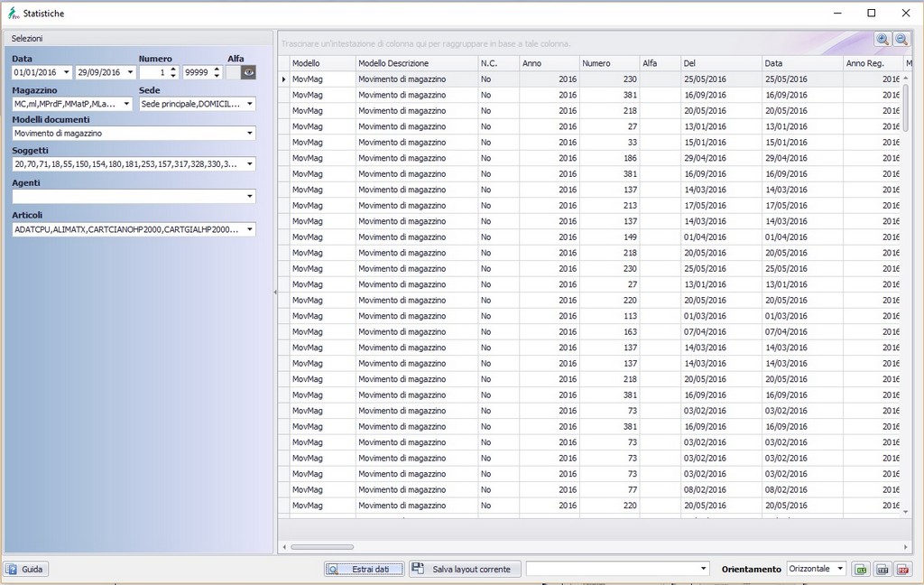Select the Numero cell showing 113
The image size is (924, 585).
click(x=610, y=316)
